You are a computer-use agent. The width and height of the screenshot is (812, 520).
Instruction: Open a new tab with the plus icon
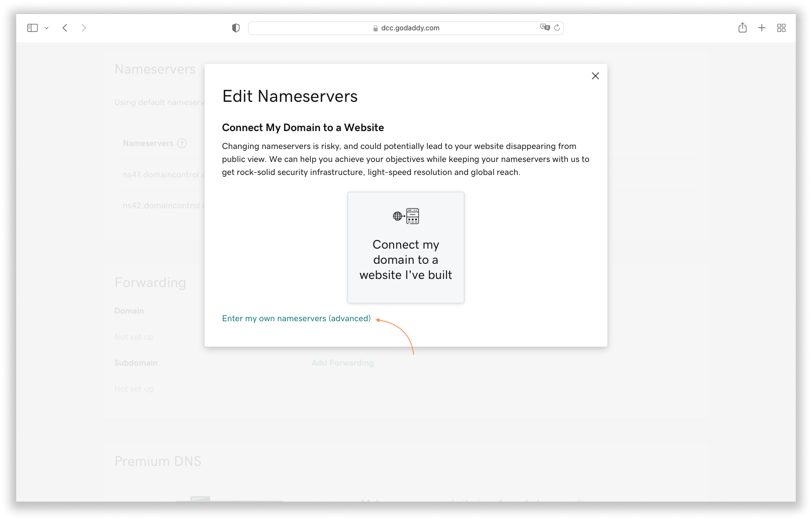[762, 28]
